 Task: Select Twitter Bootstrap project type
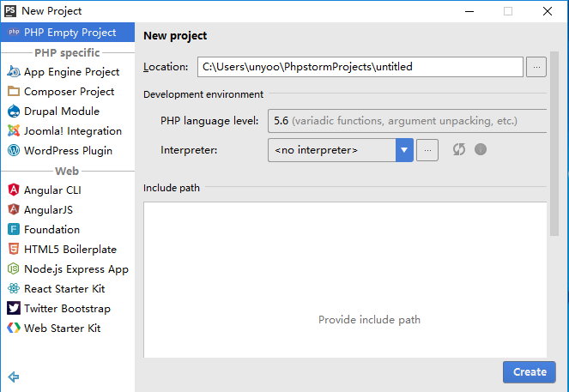pos(68,308)
